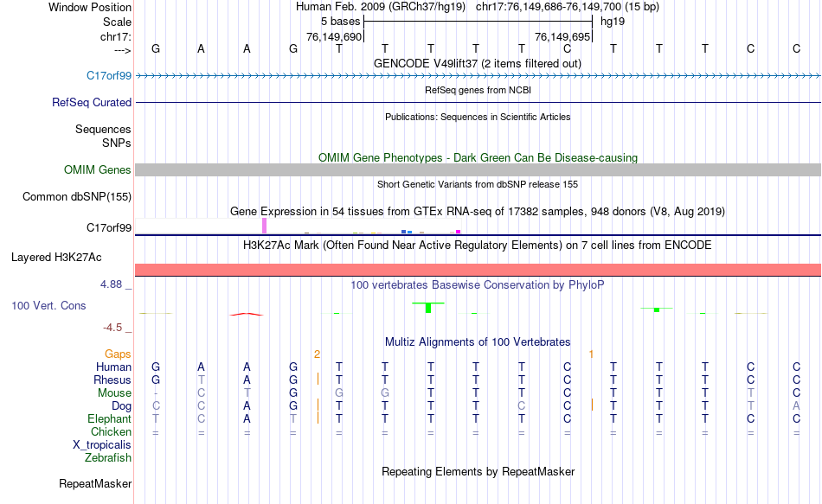Viewport: 822px width, 504px height.
Task: Click the Layered H3K27Ac track label
Action: [x=56, y=258]
